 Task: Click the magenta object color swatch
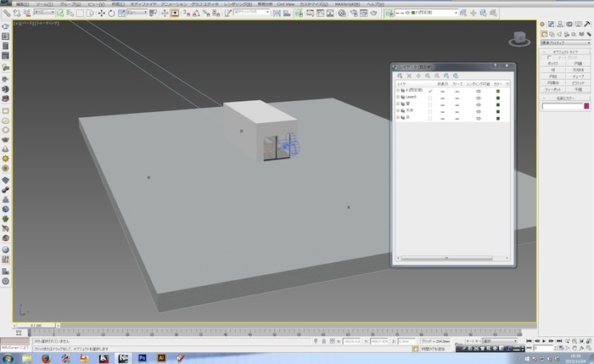[585, 106]
